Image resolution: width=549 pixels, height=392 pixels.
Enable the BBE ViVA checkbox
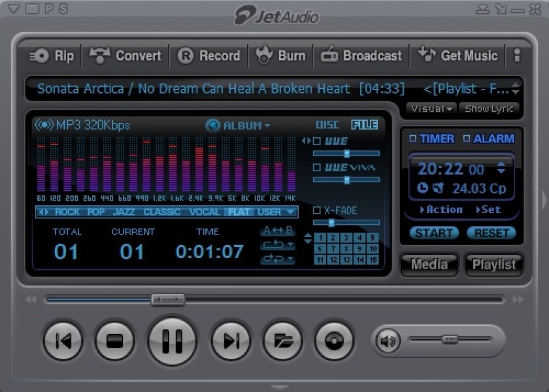click(317, 167)
